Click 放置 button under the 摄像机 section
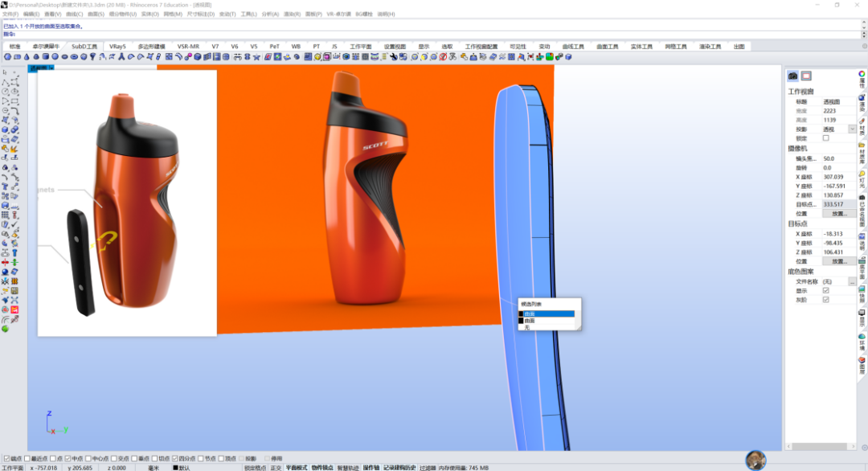 click(838, 214)
